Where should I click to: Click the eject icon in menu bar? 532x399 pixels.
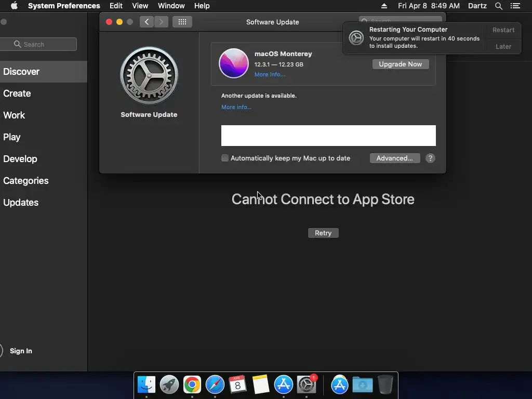point(384,6)
